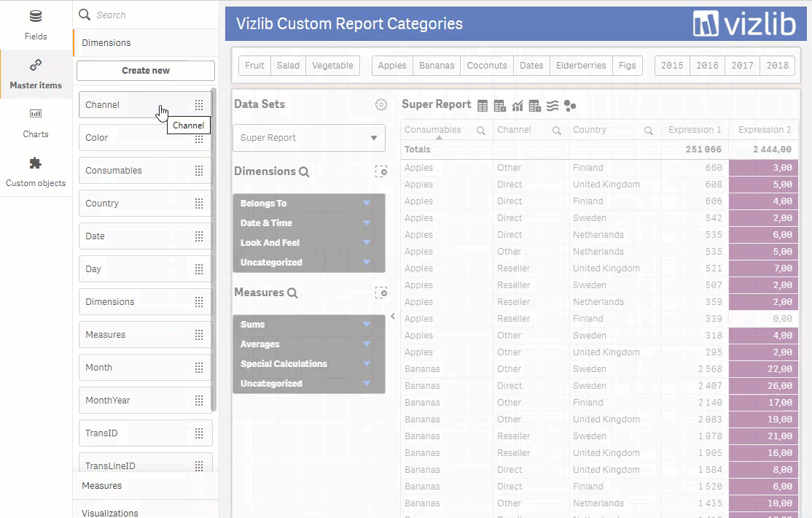Click the master items list scrollbar
This screenshot has width=812, height=518.
[x=214, y=249]
